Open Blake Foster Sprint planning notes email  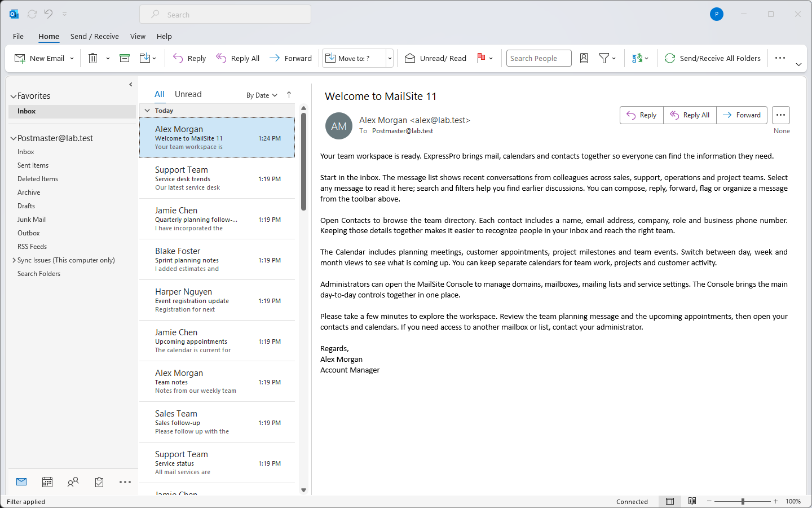(x=217, y=260)
